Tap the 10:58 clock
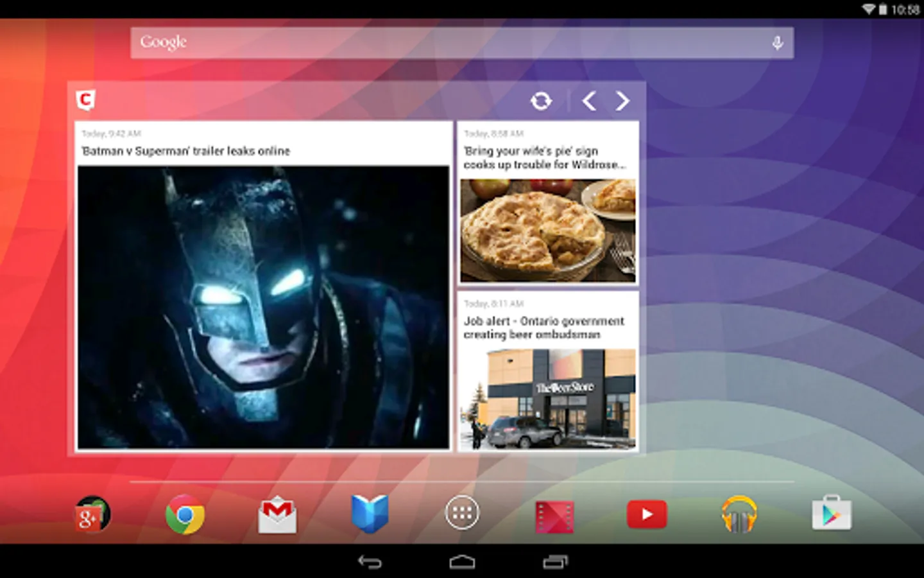 [905, 10]
